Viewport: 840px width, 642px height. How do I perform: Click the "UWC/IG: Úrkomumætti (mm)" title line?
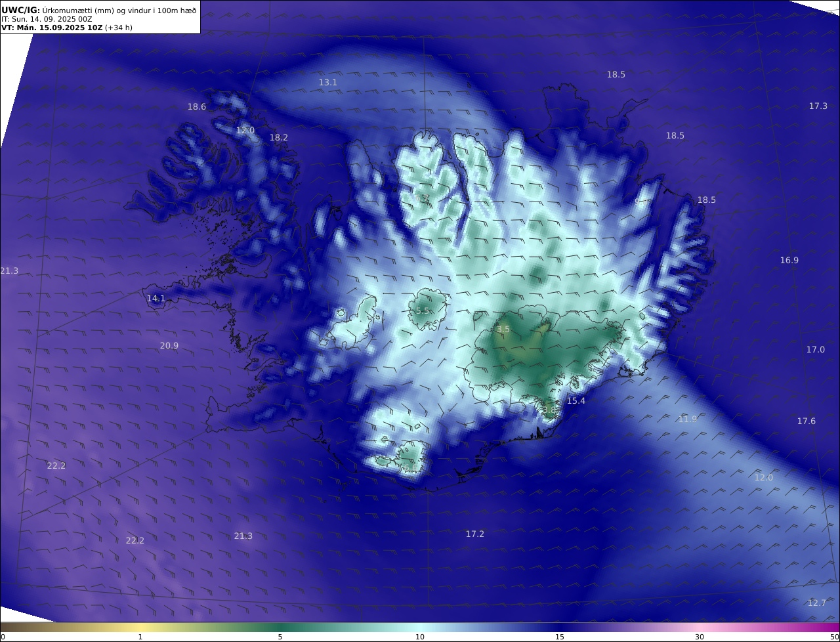pos(98,10)
